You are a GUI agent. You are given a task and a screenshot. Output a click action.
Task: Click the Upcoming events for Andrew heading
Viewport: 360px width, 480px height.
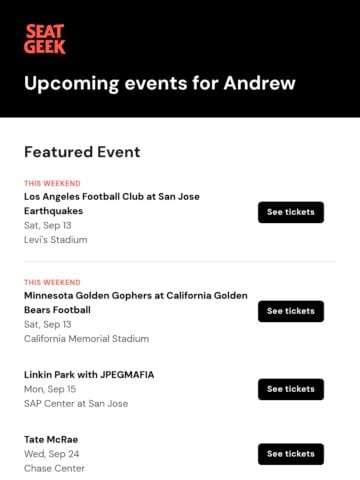click(160, 83)
